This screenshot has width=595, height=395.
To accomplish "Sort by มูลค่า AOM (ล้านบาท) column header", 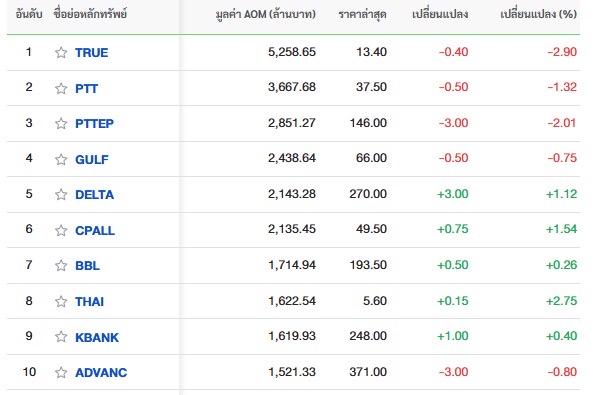I will coord(266,14).
